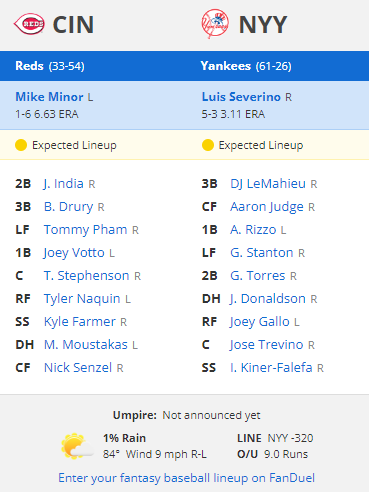
Task: Open pitcher Mike Minor's profile
Action: point(49,97)
